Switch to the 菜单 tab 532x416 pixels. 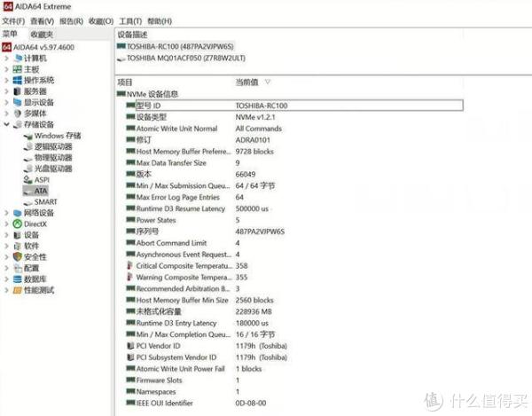[10, 34]
